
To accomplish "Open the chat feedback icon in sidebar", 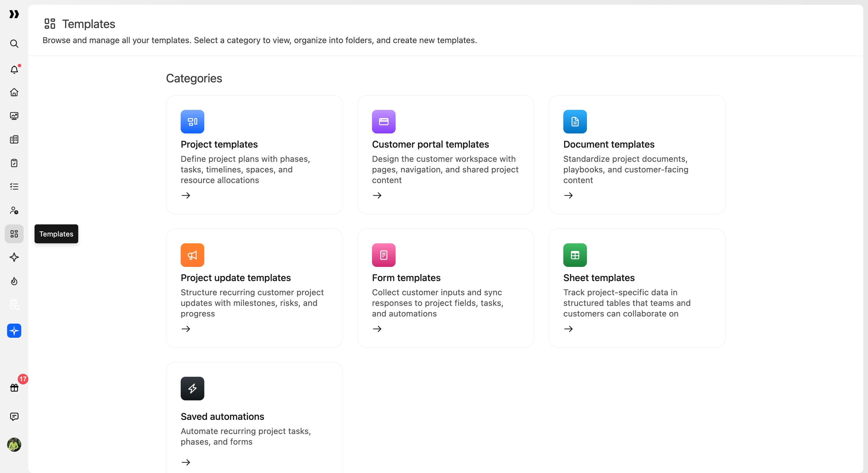I will [x=14, y=417].
